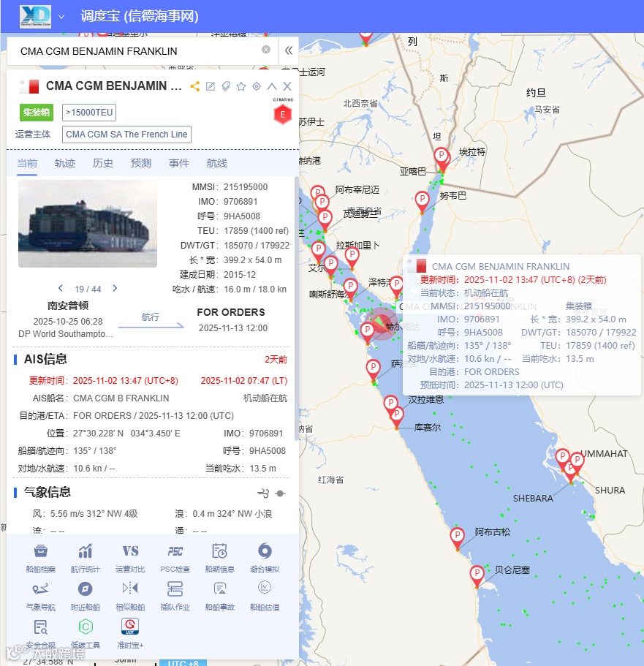Click port marker near 库赛尔

pyautogui.click(x=396, y=417)
